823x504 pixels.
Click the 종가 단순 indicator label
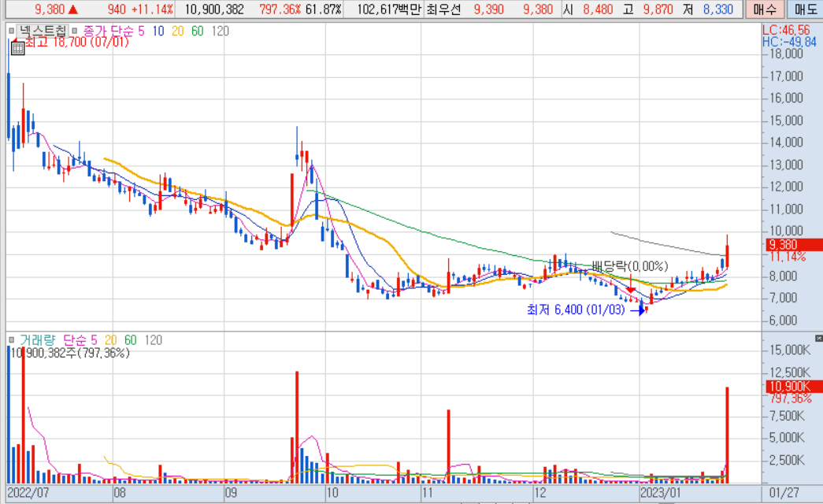coord(108,31)
